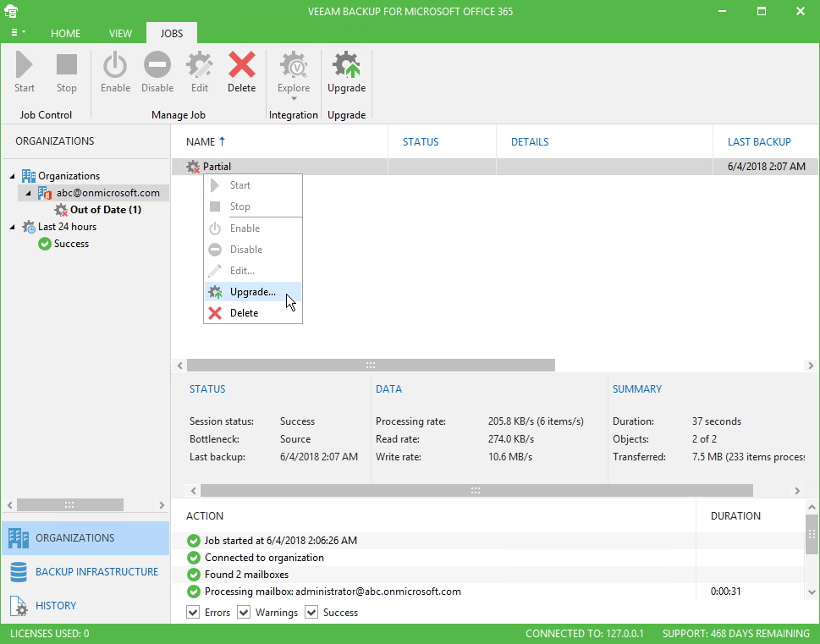Click the Upgrade icon in context menu
Image resolution: width=820 pixels, height=644 pixels.
(215, 292)
